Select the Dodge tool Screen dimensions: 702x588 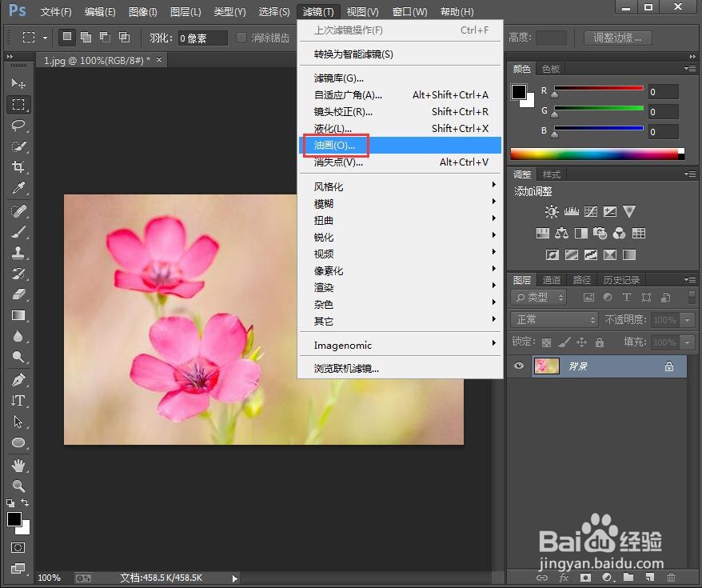(x=18, y=357)
